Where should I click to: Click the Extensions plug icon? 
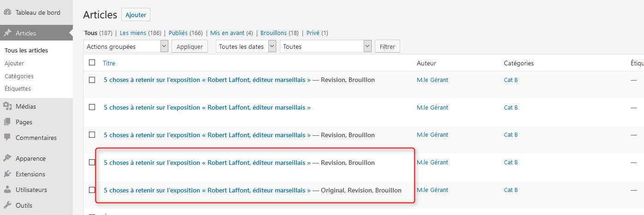click(x=7, y=174)
